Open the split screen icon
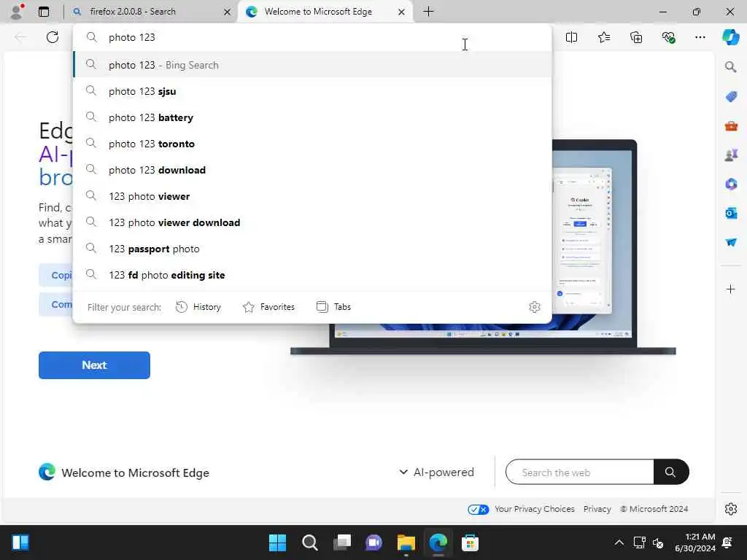The image size is (747, 560). 571,37
